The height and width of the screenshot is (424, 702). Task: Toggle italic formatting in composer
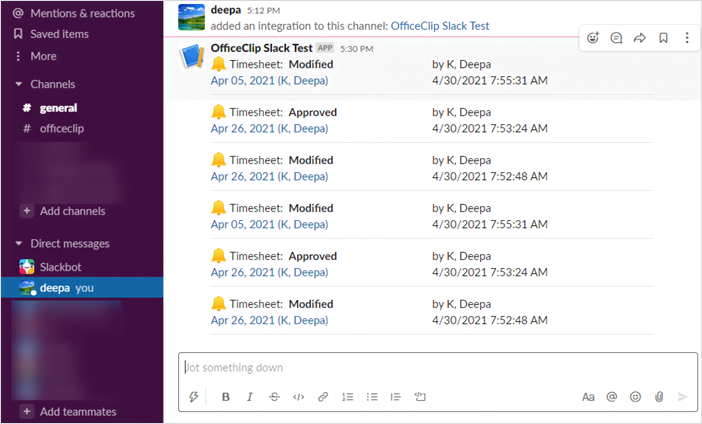coord(250,397)
